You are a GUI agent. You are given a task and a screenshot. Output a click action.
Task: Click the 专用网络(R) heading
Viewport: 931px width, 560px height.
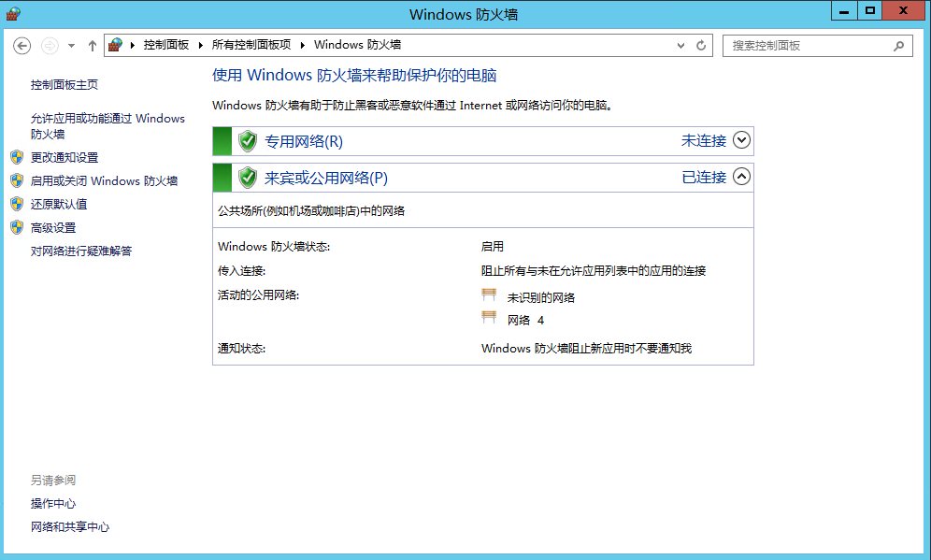(304, 141)
